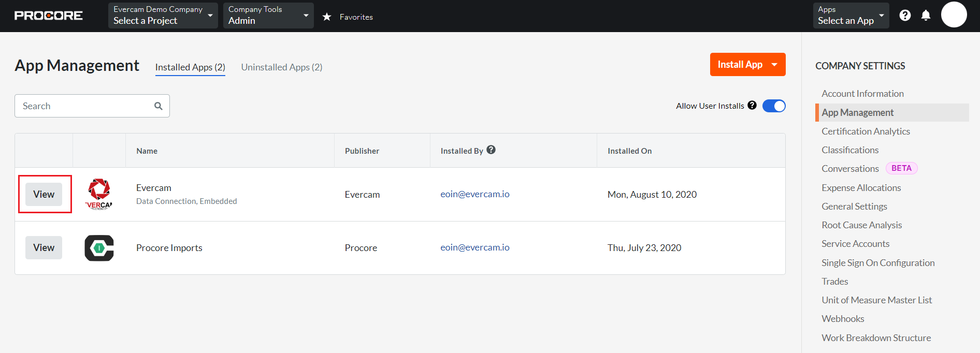Click the Thu, July 23, 2020 date
980x353 pixels.
tap(644, 248)
